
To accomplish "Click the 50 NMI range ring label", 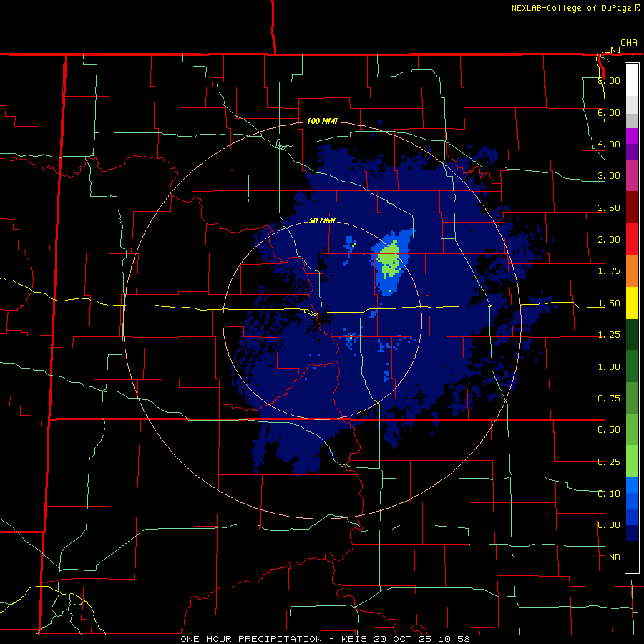I will click(x=322, y=221).
